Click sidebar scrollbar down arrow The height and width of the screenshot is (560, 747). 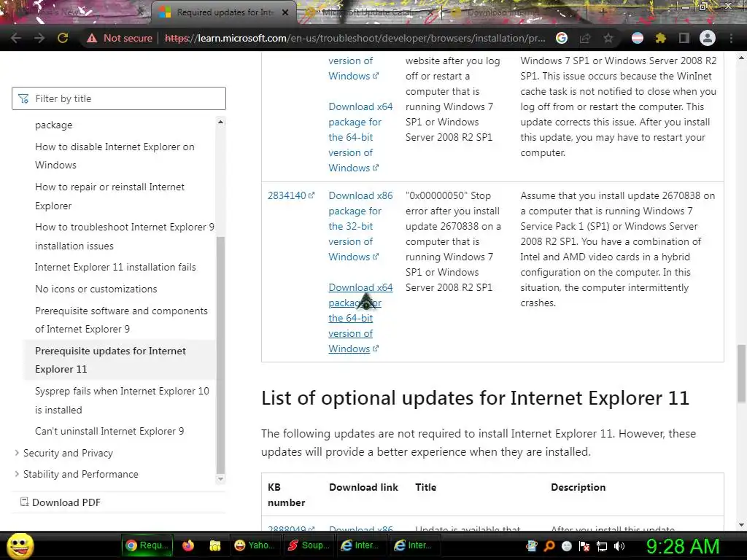220,478
